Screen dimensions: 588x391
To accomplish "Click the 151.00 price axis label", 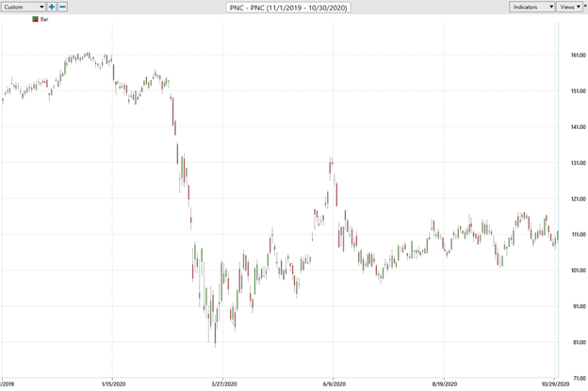I will 578,91.
